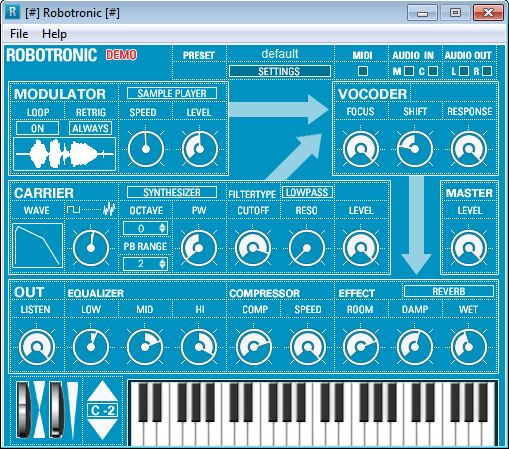509x449 pixels.
Task: Open the RETRIG ALWAYS selector
Action: pos(90,128)
